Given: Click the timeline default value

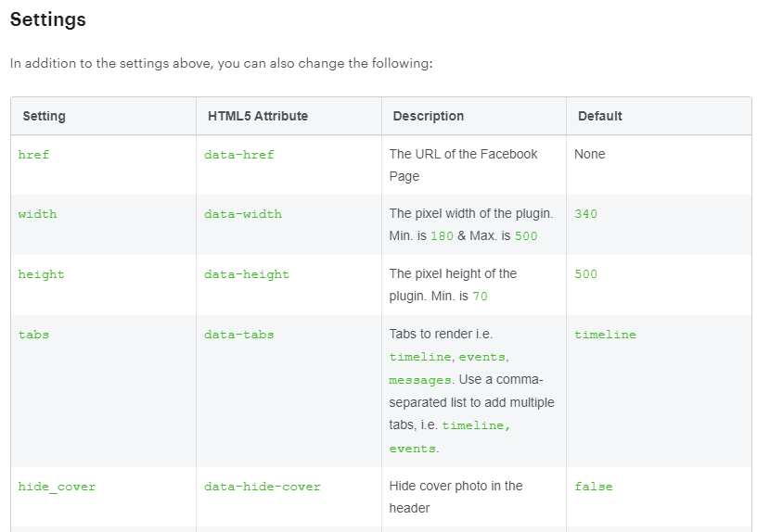Looking at the screenshot, I should click(x=606, y=335).
